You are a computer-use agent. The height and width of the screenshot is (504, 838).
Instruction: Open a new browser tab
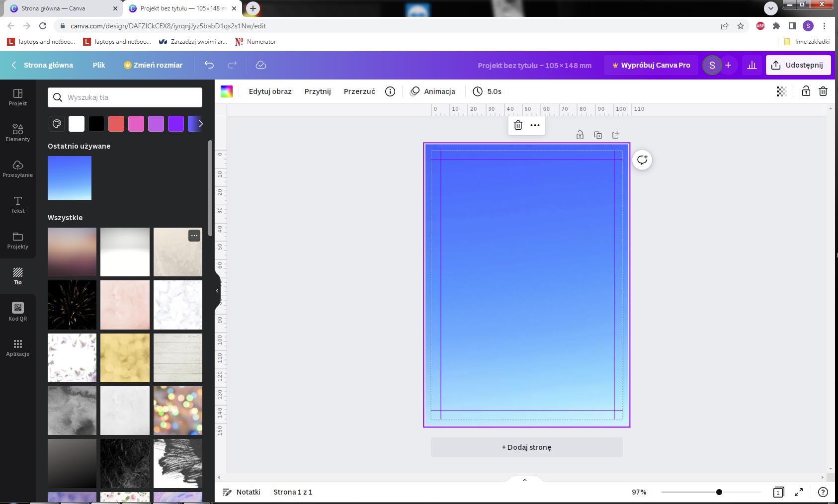pos(253,8)
